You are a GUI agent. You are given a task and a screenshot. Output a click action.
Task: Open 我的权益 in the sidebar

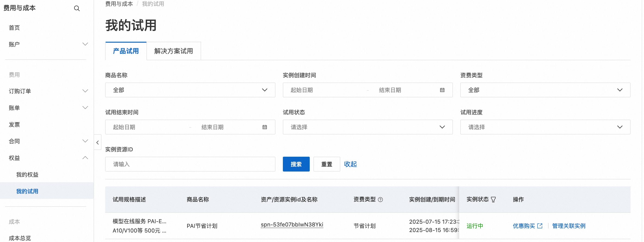(x=27, y=175)
